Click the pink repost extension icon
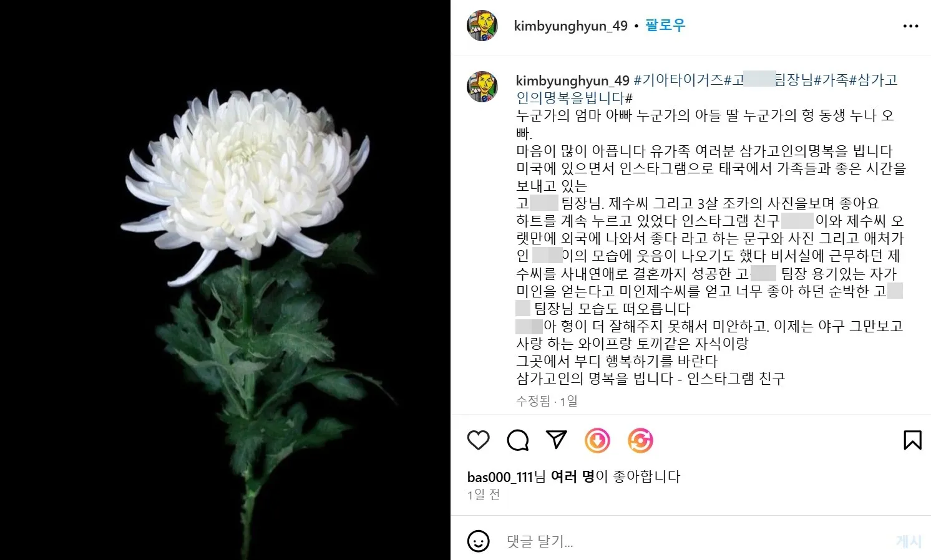This screenshot has height=560, width=931. coord(640,440)
